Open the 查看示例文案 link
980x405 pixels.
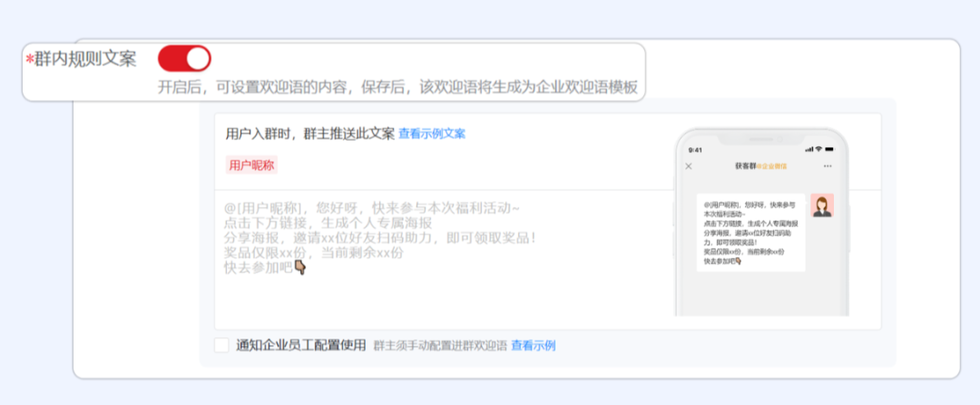[432, 133]
